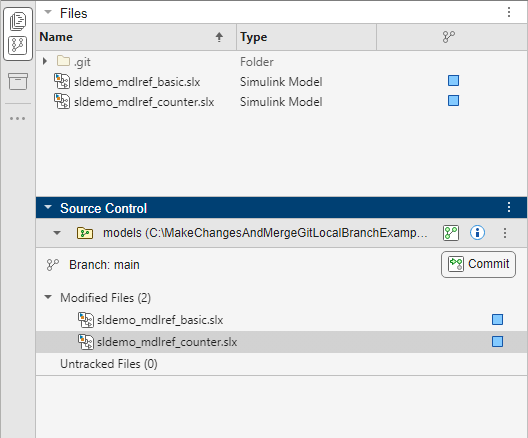Open the Source Control sidebar icon
The width and height of the screenshot is (528, 438).
(x=18, y=46)
